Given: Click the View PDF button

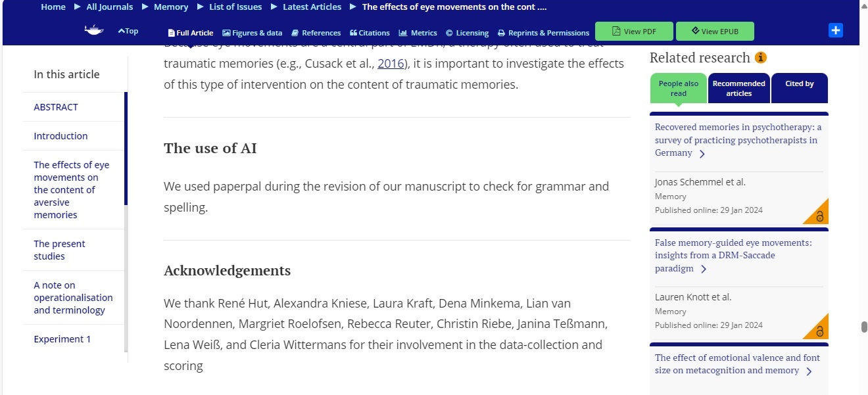Looking at the screenshot, I should click(634, 32).
